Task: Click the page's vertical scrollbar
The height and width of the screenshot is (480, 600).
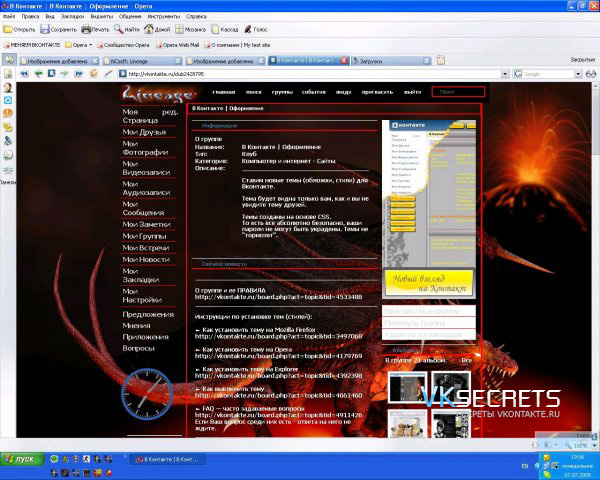Action: (596, 259)
